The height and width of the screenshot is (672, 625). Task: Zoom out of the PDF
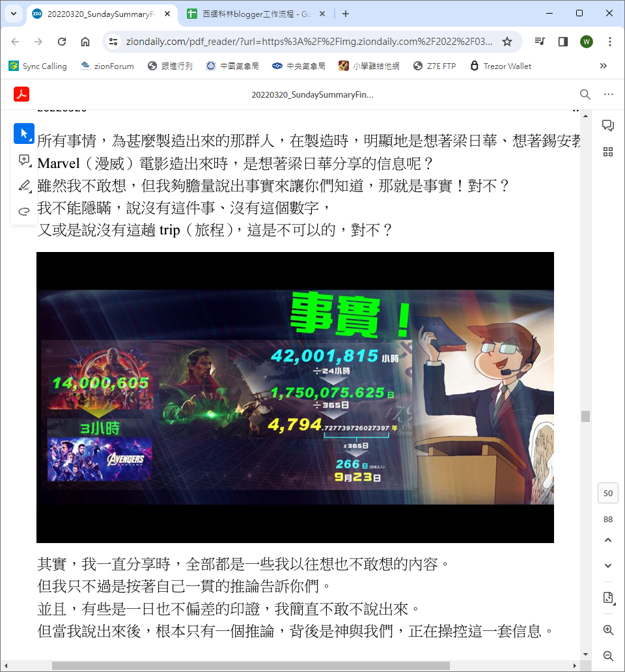coord(608,656)
